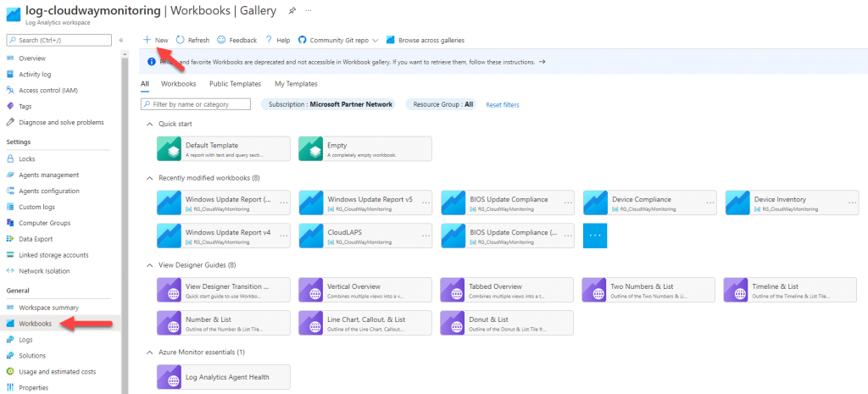Open Windows Update Report v5 workbook
This screenshot has height=394, width=868.
(x=365, y=203)
